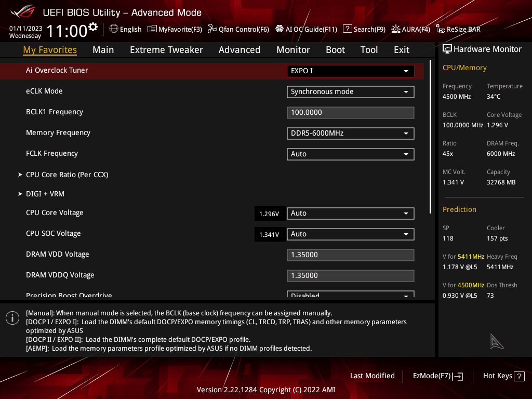
Task: Open Search question mark icon
Action: (x=348, y=29)
